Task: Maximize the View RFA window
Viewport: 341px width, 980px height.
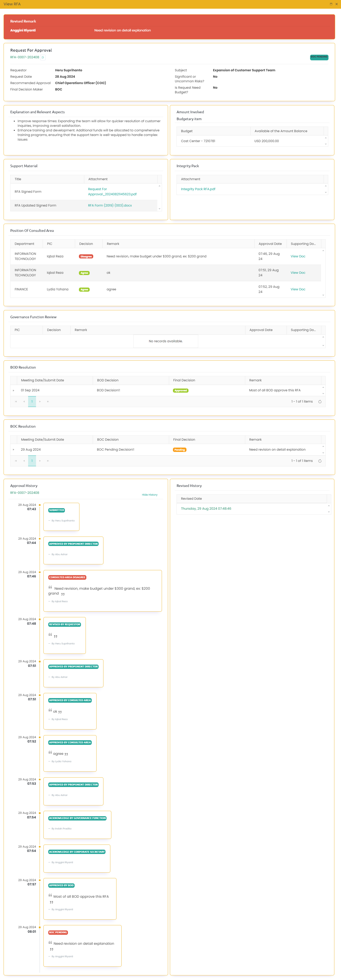Action: [331, 4]
